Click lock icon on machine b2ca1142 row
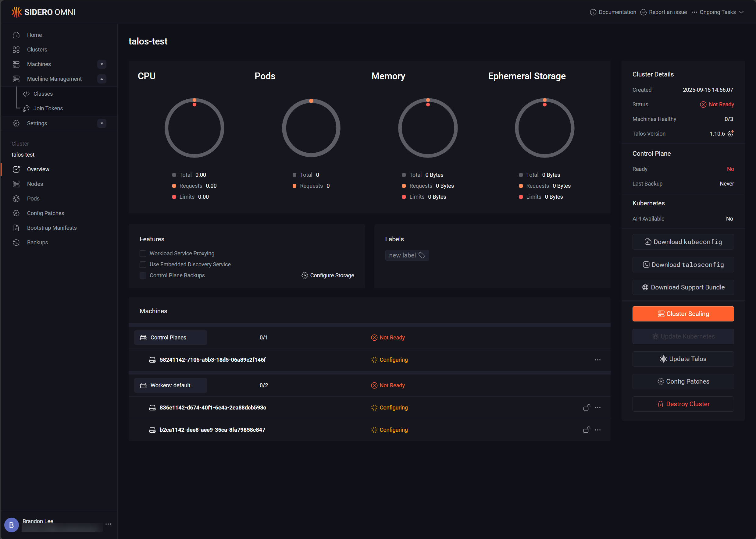 586,430
